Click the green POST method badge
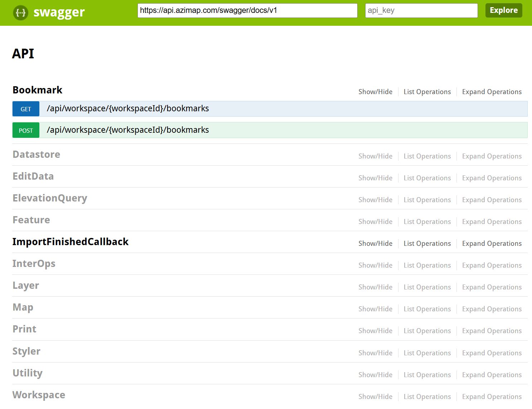The image size is (532, 409). [x=26, y=131]
